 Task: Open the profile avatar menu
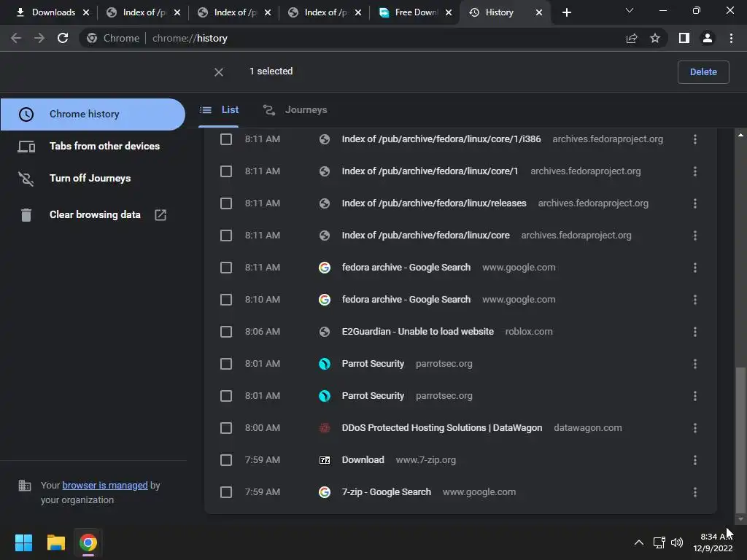[708, 38]
